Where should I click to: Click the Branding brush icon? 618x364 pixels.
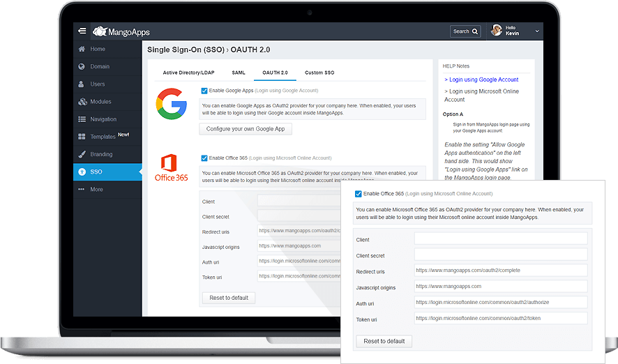(x=82, y=154)
